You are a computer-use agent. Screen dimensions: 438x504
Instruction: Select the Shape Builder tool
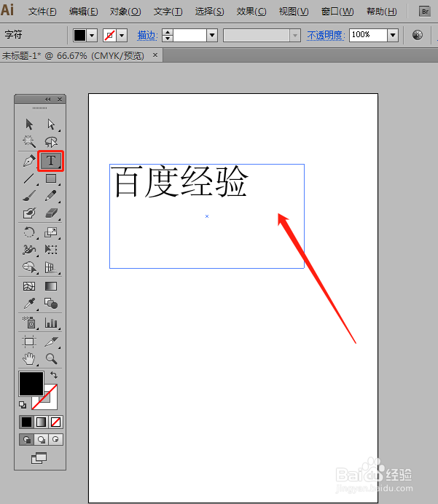coord(29,267)
